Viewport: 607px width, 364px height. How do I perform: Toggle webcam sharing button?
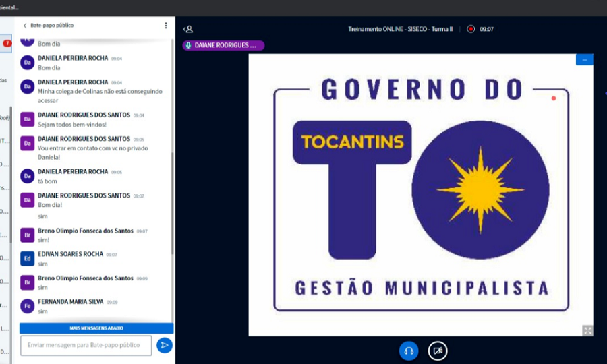click(438, 351)
